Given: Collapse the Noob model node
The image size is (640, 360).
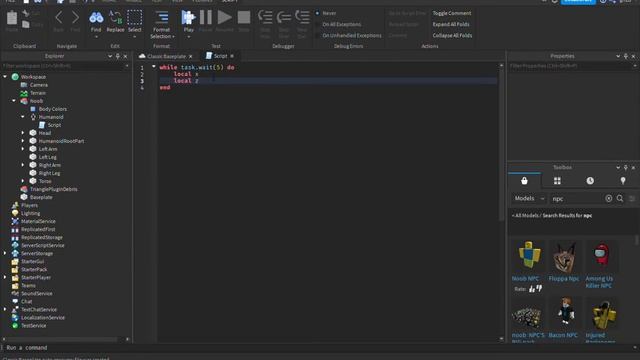Looking at the screenshot, I should point(14,101).
